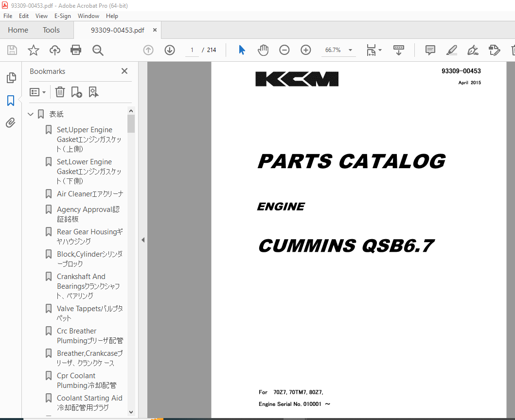Find the current bookmark icon
Viewport: 515px width, 420px height.
[93, 92]
